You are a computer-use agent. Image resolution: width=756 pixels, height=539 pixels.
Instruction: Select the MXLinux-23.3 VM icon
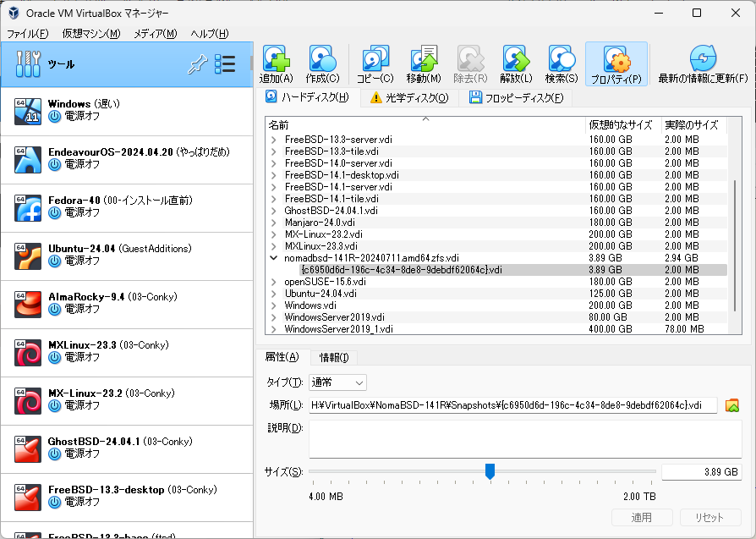[27, 353]
